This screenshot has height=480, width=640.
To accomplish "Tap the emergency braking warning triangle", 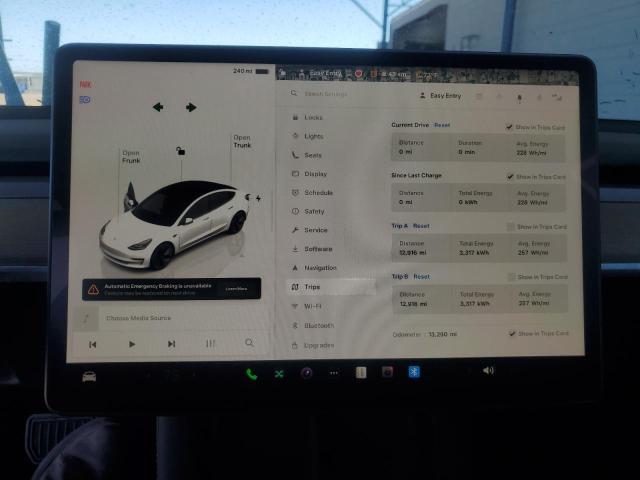I will pyautogui.click(x=93, y=289).
